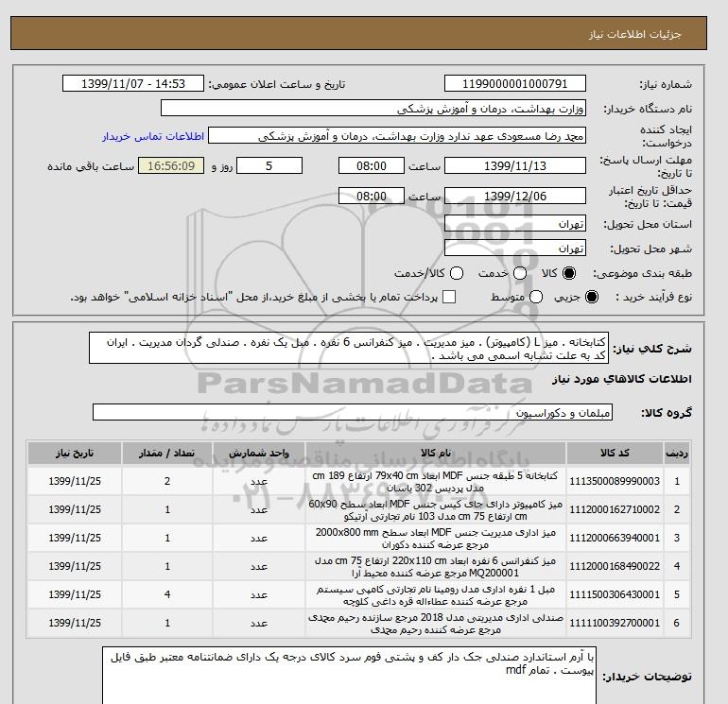Click the میز کامپیوتر item name cell
Image resolution: width=728 pixels, height=704 pixels.
pos(436,509)
